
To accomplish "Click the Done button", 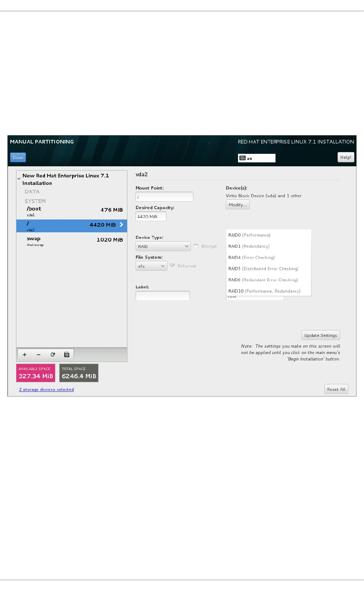I will (x=18, y=157).
